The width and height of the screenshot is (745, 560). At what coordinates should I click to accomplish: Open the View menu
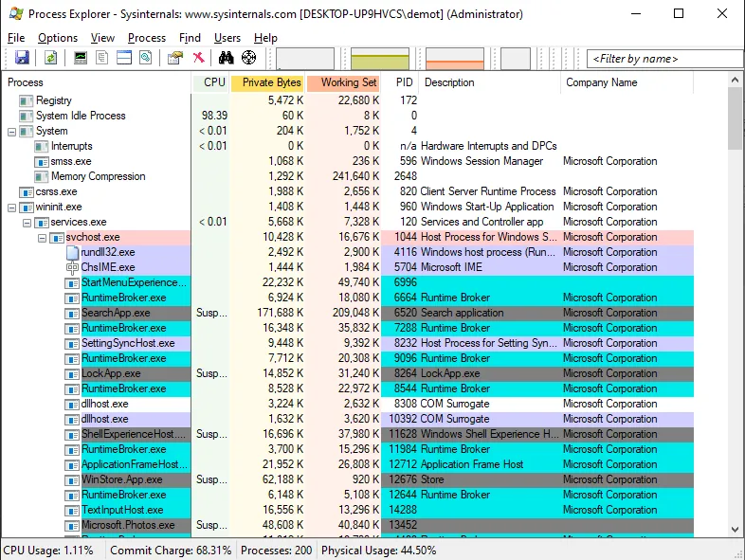click(x=102, y=38)
